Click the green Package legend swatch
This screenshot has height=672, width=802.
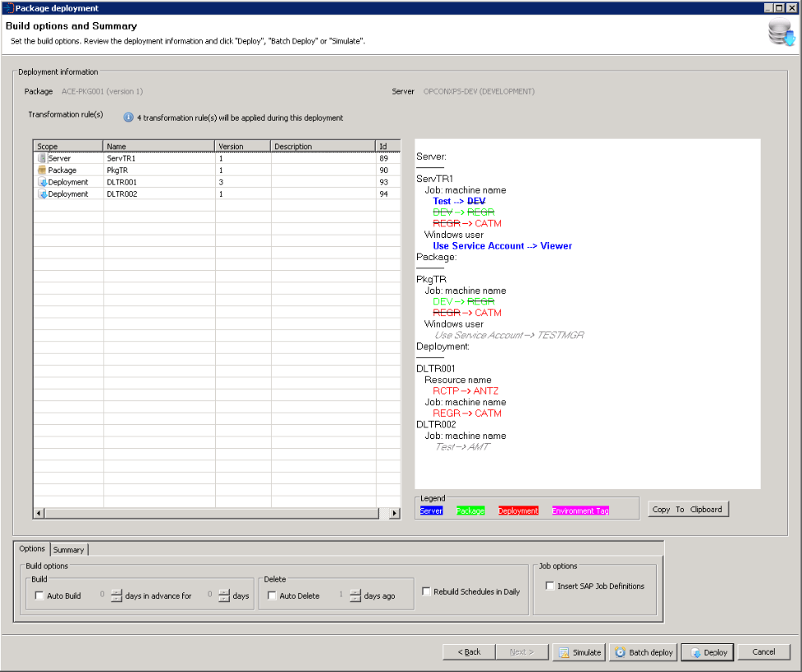[470, 510]
